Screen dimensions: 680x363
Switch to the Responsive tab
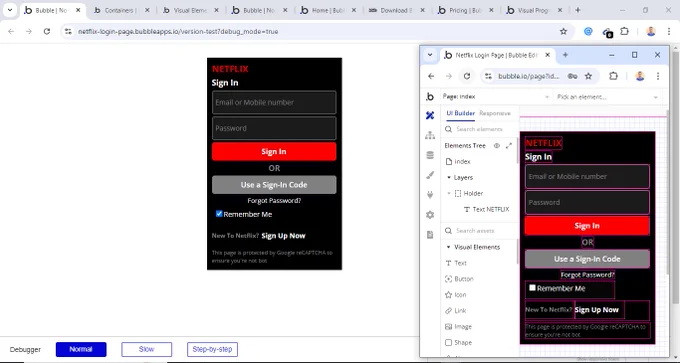point(495,113)
